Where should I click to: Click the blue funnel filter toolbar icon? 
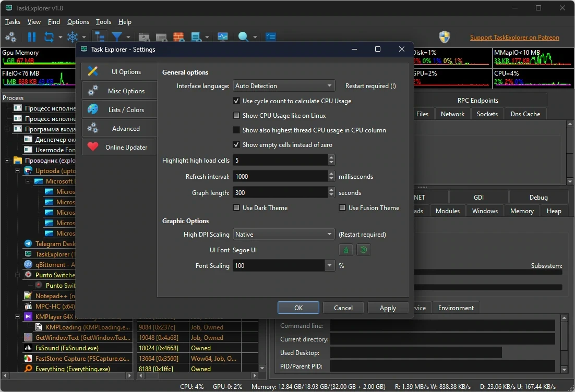[x=116, y=37]
